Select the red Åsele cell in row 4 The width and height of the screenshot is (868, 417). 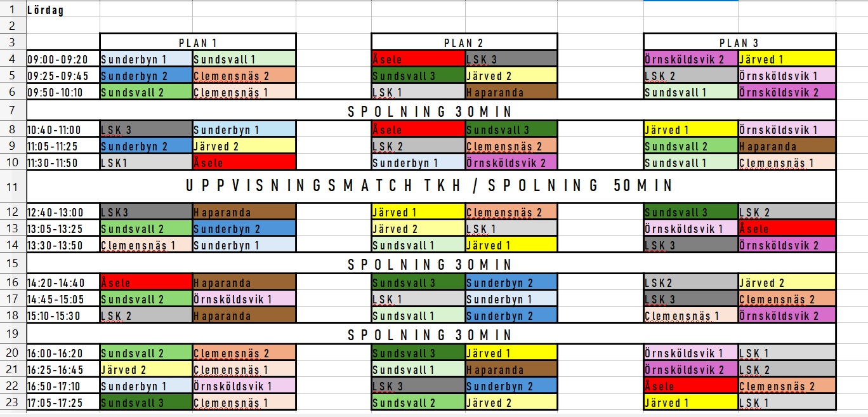point(418,60)
